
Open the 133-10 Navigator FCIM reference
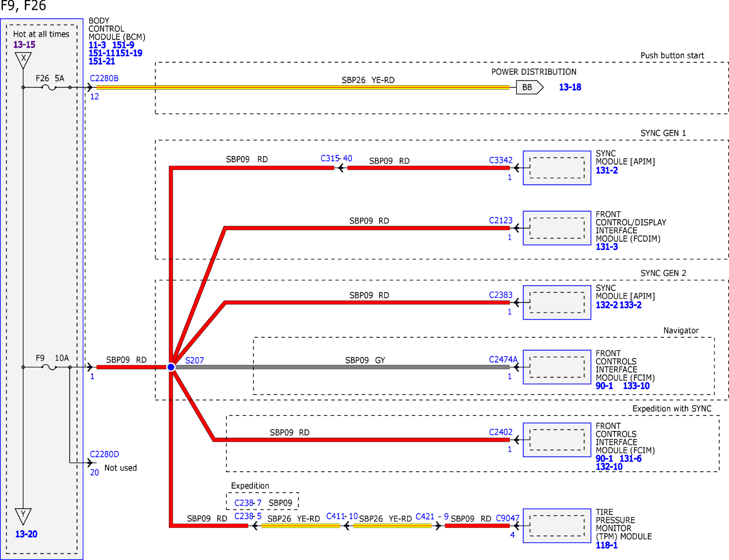(636, 386)
